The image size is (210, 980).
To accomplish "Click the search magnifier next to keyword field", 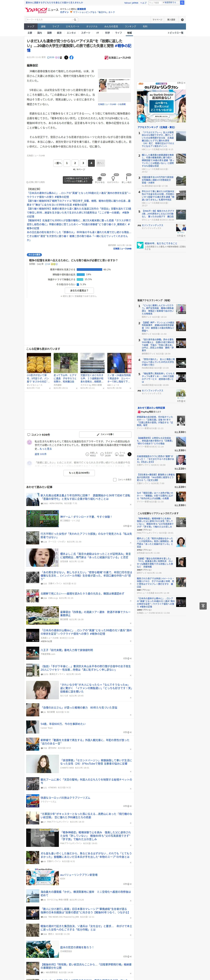I will [75, 20].
